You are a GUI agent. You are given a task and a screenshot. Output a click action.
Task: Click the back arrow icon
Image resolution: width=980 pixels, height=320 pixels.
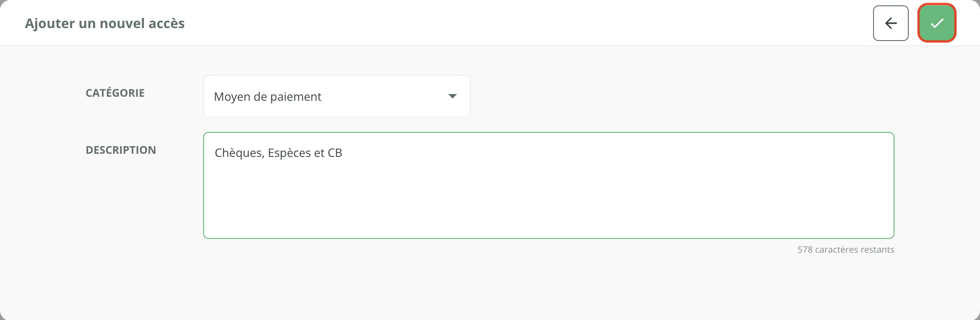(890, 23)
